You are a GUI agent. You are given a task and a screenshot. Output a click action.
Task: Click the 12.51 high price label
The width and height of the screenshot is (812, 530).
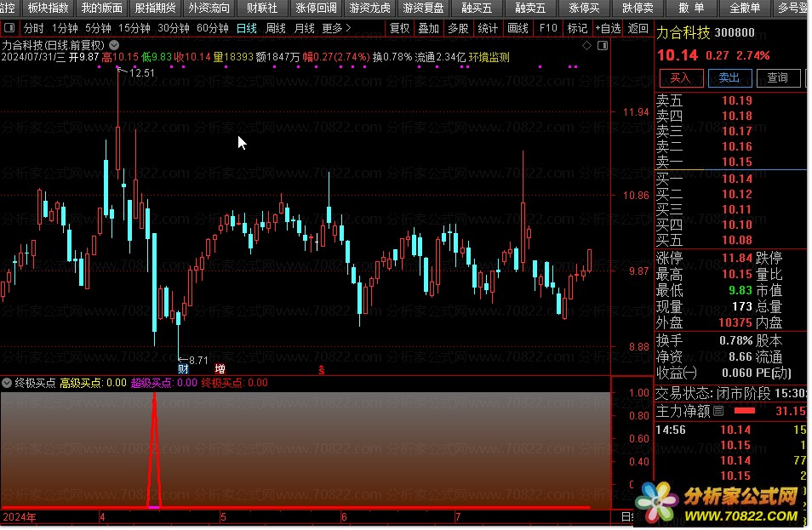click(x=141, y=73)
